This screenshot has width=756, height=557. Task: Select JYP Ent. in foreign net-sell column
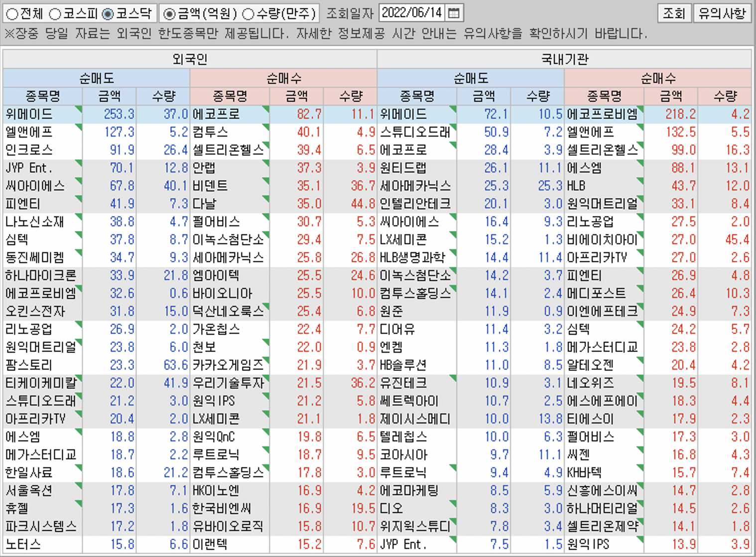pos(29,168)
